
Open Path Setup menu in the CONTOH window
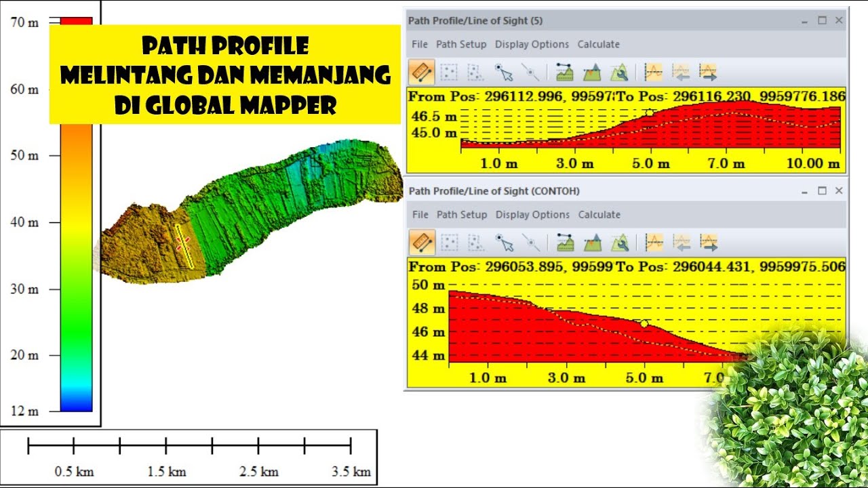click(462, 214)
